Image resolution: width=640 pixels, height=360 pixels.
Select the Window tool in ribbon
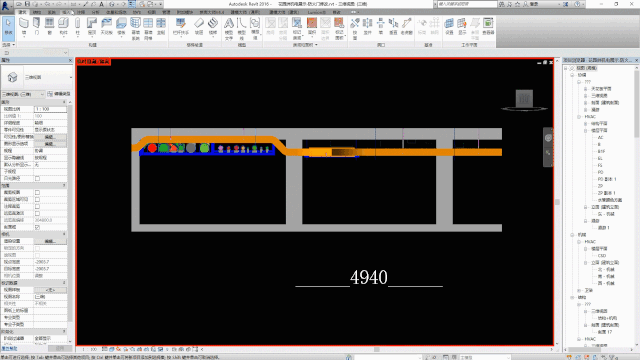[x=49, y=27]
